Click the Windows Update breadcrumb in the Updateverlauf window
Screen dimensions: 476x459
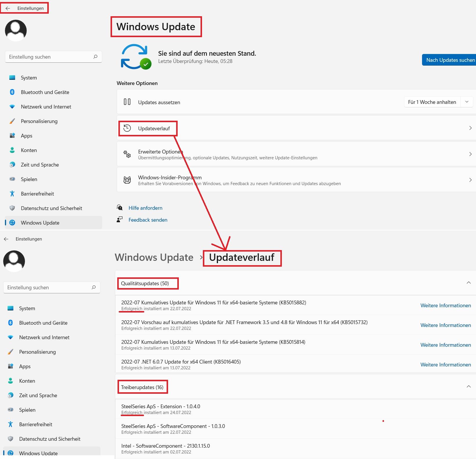(154, 257)
